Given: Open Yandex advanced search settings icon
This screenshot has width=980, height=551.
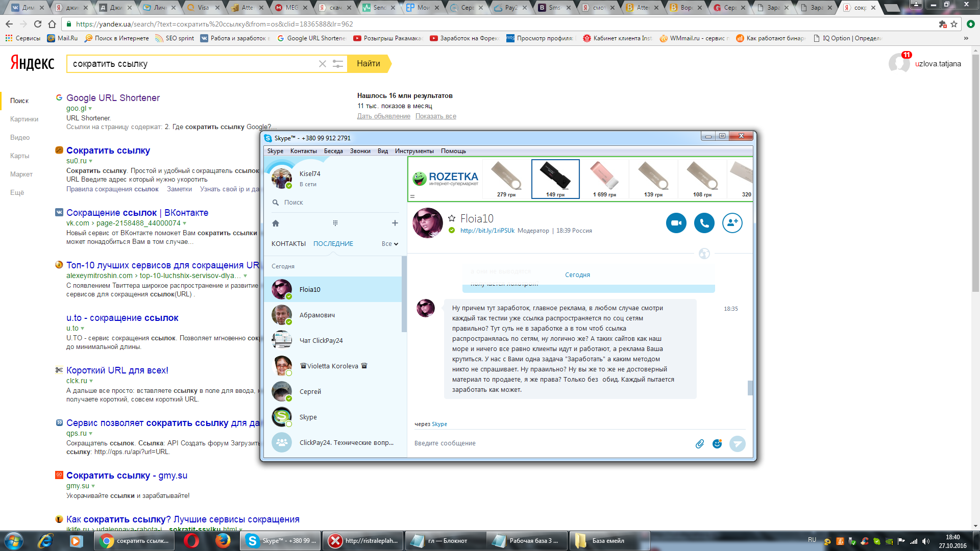Looking at the screenshot, I should click(338, 64).
